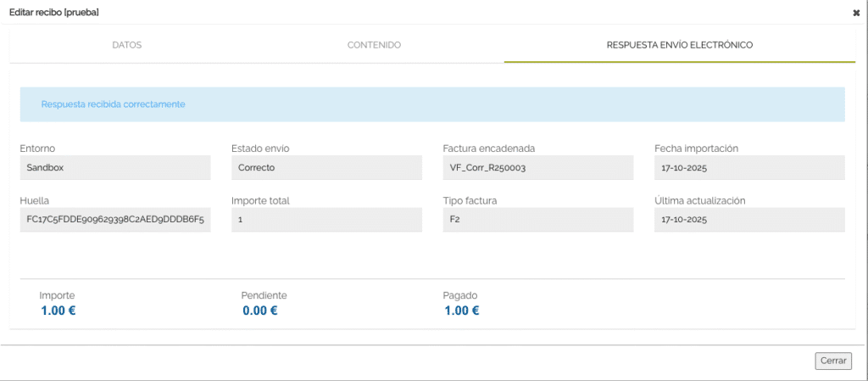
Task: Click the Factura encadenada label text
Action: (x=488, y=148)
